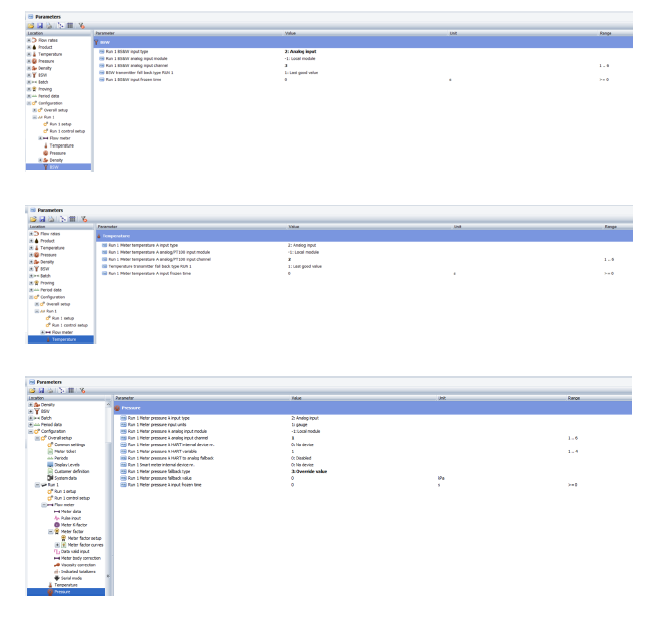
Task: Tree view icon in bottom Pressure window toolbar
Action: [61, 391]
